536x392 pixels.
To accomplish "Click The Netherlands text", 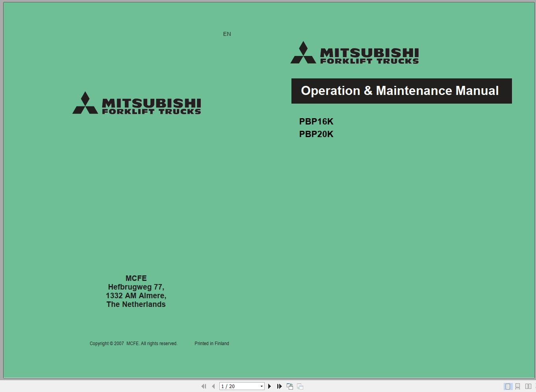I will tap(136, 305).
